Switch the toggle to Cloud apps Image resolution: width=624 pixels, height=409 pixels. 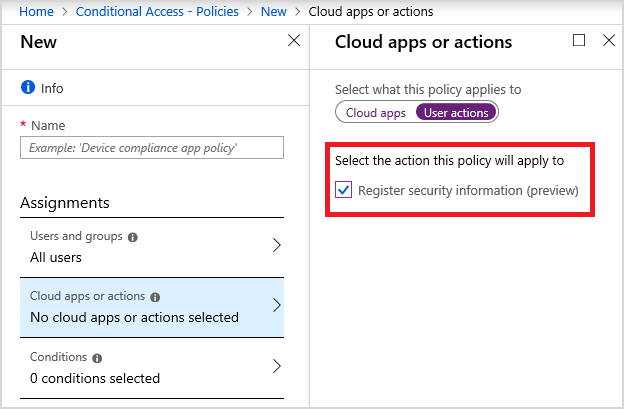pos(376,113)
